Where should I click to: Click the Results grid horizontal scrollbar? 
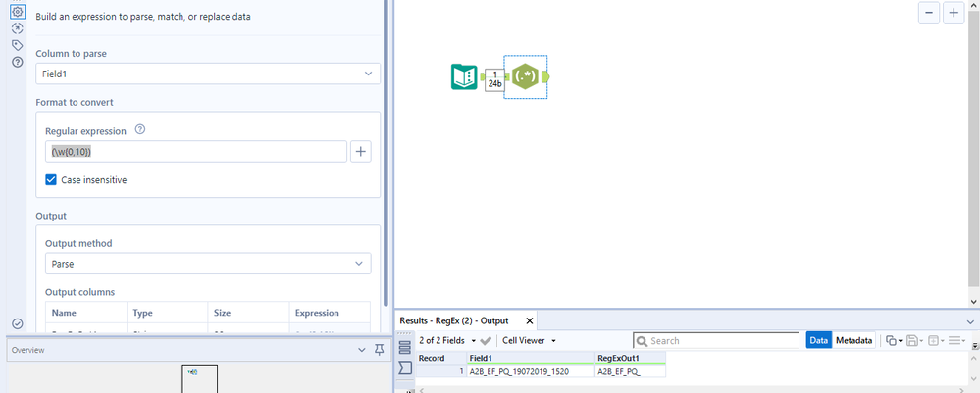[x=691, y=390]
